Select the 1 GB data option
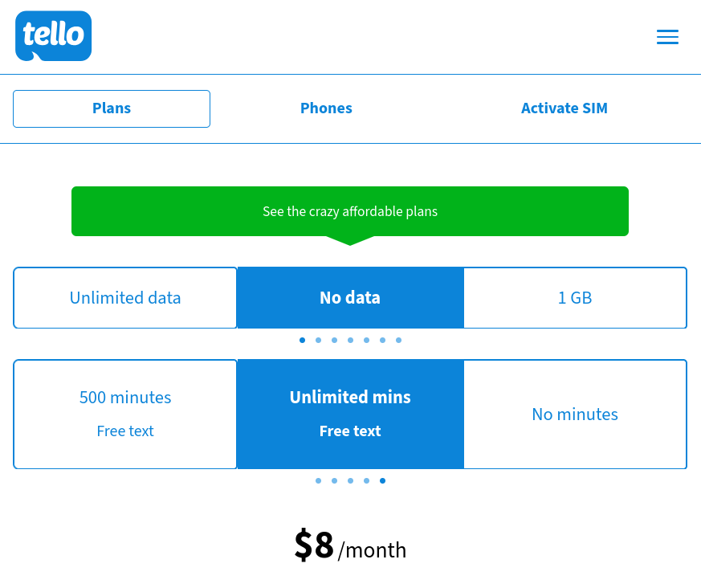This screenshot has width=701, height=588. click(x=575, y=298)
